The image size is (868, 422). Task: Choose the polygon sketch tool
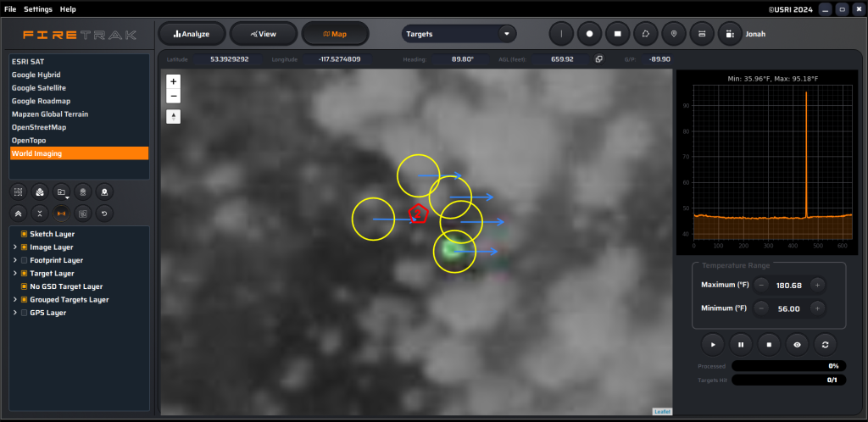click(646, 34)
